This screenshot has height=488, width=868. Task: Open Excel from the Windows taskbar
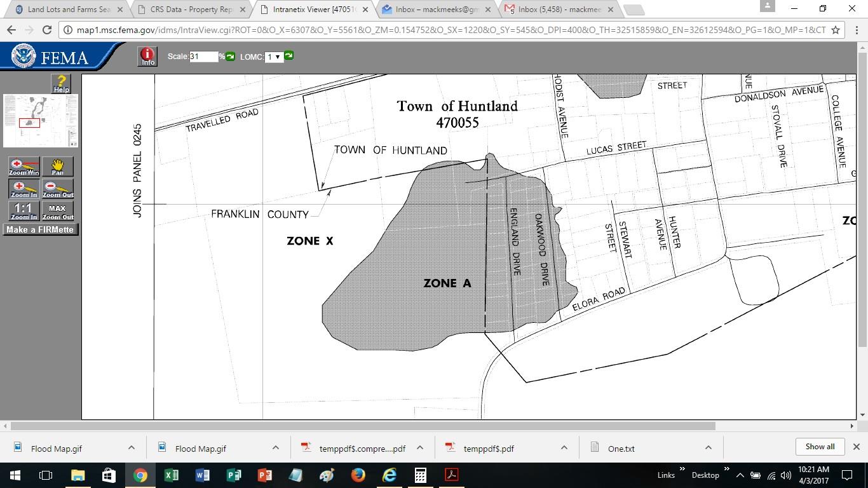[171, 475]
